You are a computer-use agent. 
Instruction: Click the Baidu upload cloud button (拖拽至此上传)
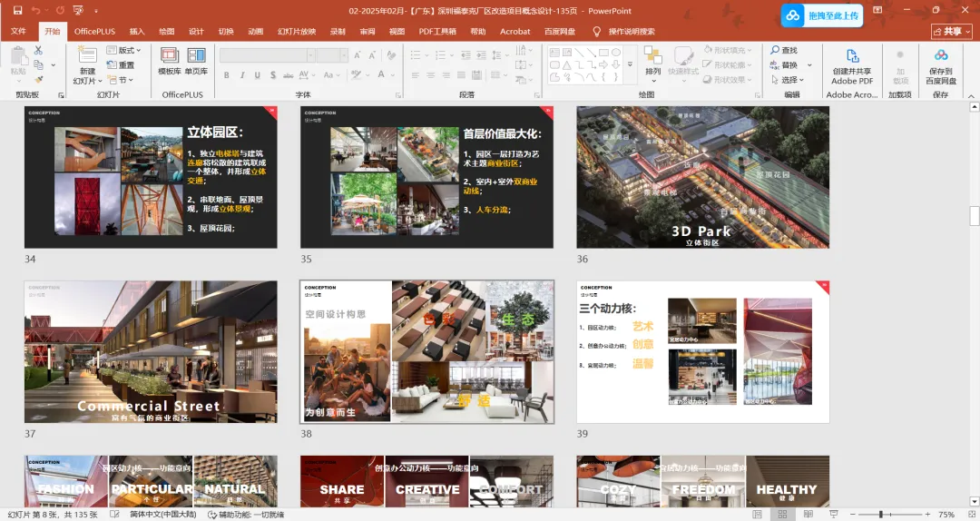tap(822, 15)
